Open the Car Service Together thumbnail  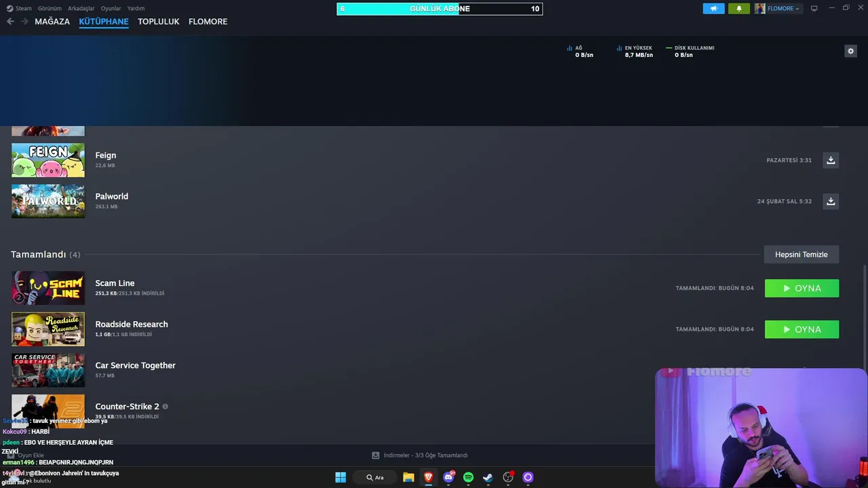pyautogui.click(x=48, y=370)
